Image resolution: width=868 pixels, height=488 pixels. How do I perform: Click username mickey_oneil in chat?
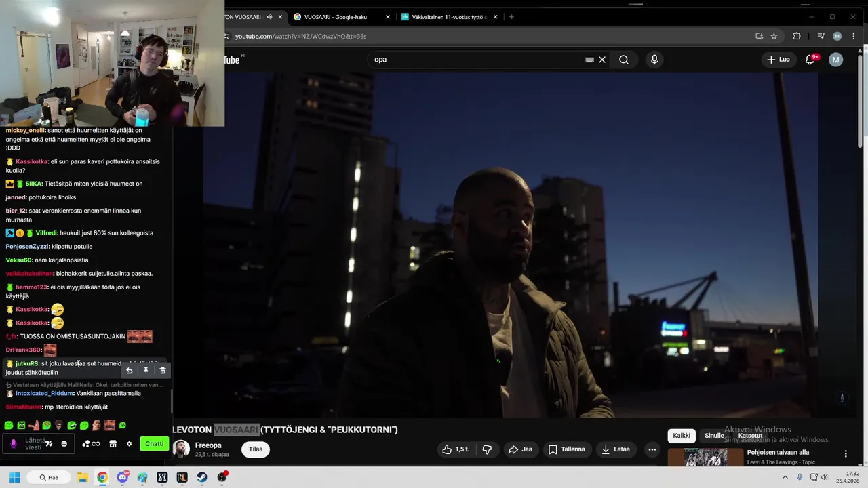(25, 130)
